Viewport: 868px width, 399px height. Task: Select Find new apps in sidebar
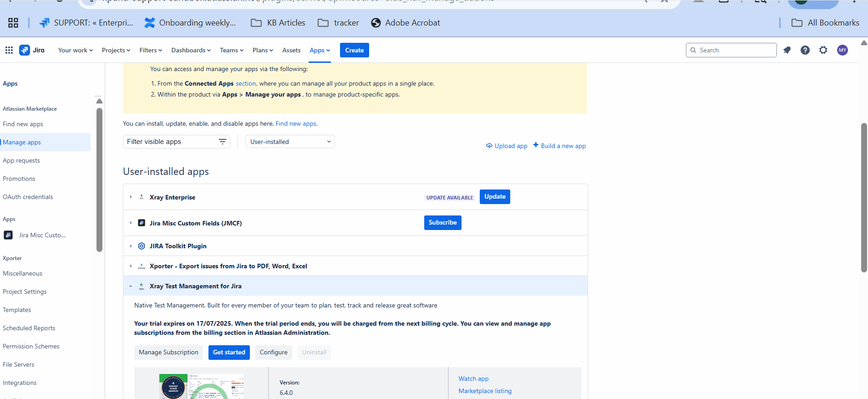point(23,124)
